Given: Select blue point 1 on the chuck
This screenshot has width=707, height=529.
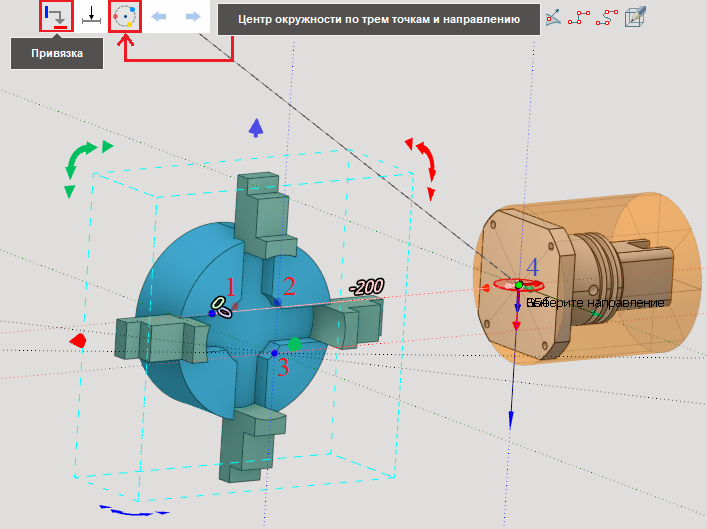Looking at the screenshot, I should click(x=213, y=313).
